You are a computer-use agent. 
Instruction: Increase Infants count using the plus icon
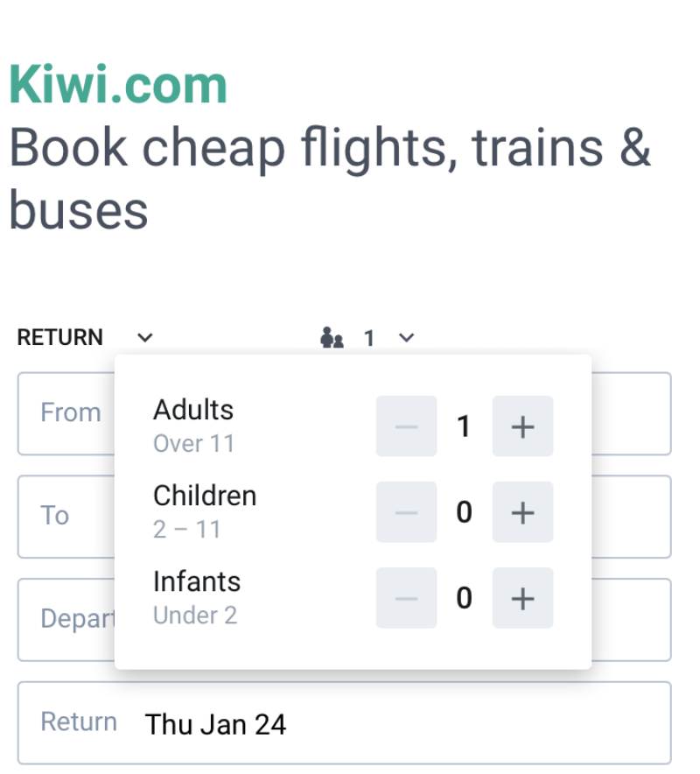pos(522,598)
